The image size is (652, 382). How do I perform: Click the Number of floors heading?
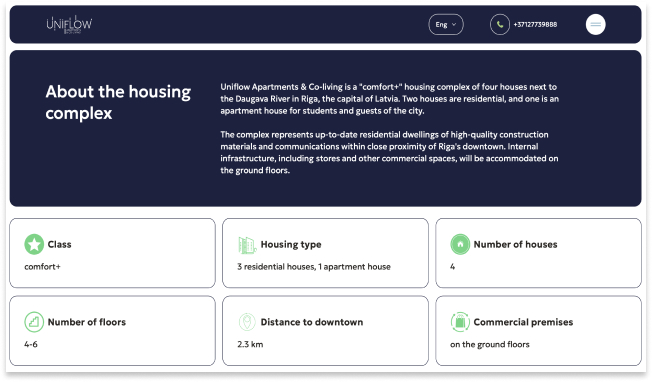[x=86, y=322]
